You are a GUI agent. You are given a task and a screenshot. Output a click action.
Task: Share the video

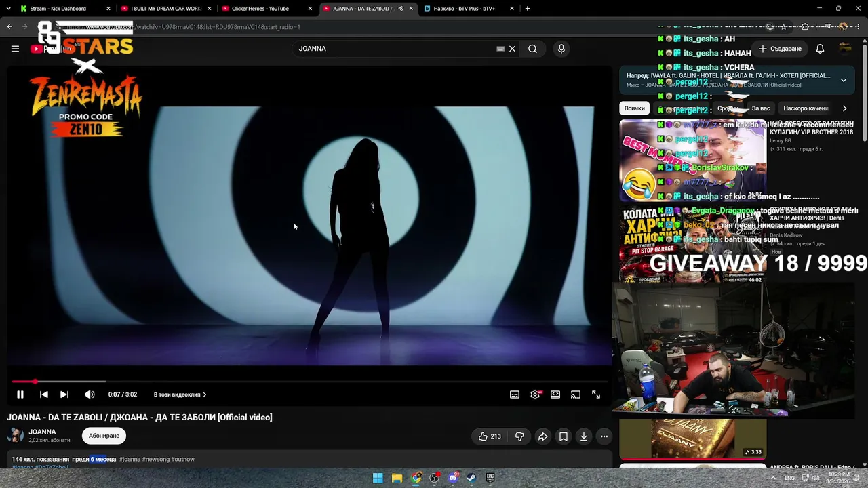[542, 436]
